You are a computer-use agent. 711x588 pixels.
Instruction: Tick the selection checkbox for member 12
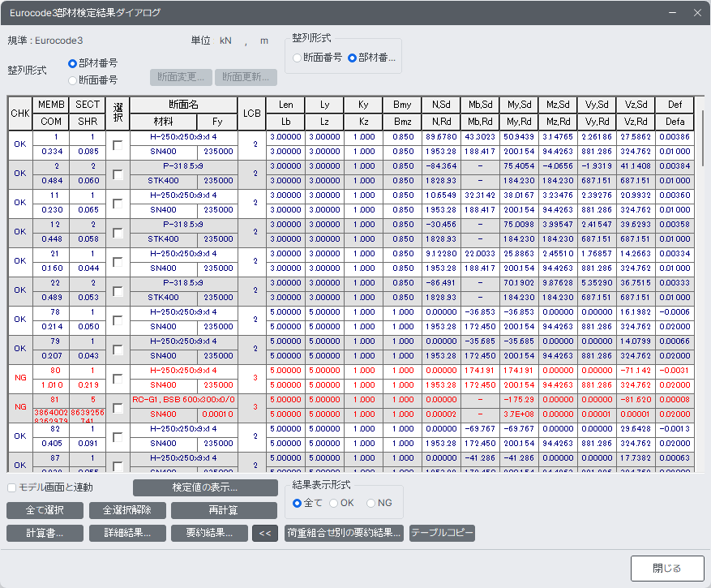click(118, 233)
